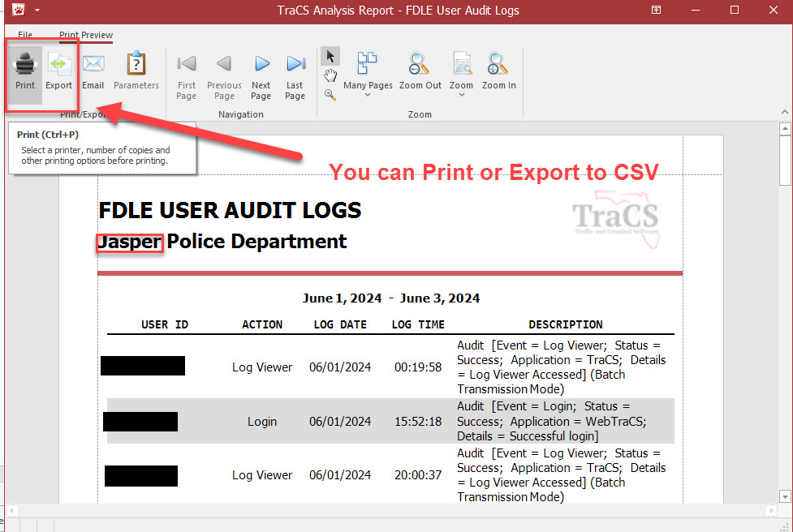Activate the arrow pointer selection tool

330,56
